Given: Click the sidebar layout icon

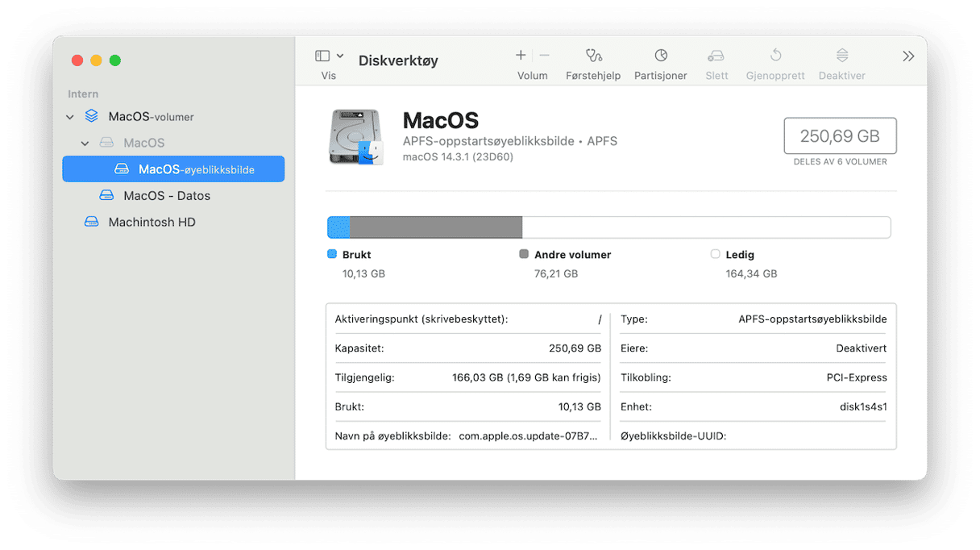Looking at the screenshot, I should click(322, 56).
